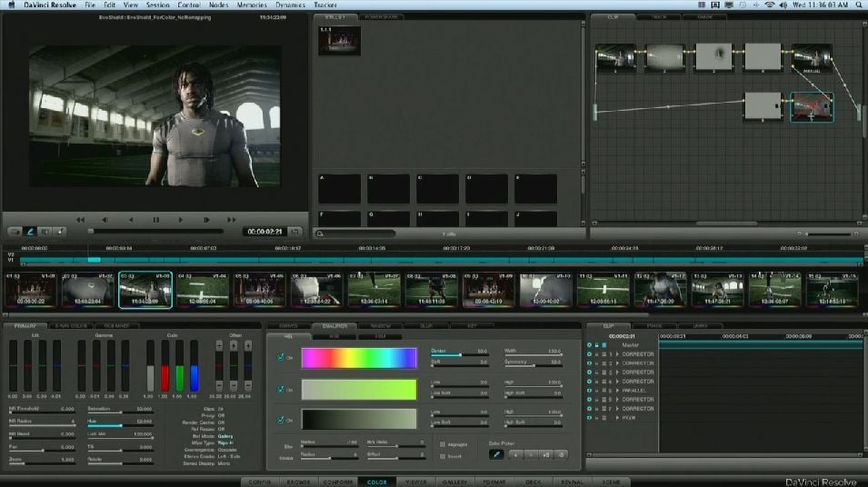Go to the Viewer page
This screenshot has width=868, height=487.
pos(415,482)
